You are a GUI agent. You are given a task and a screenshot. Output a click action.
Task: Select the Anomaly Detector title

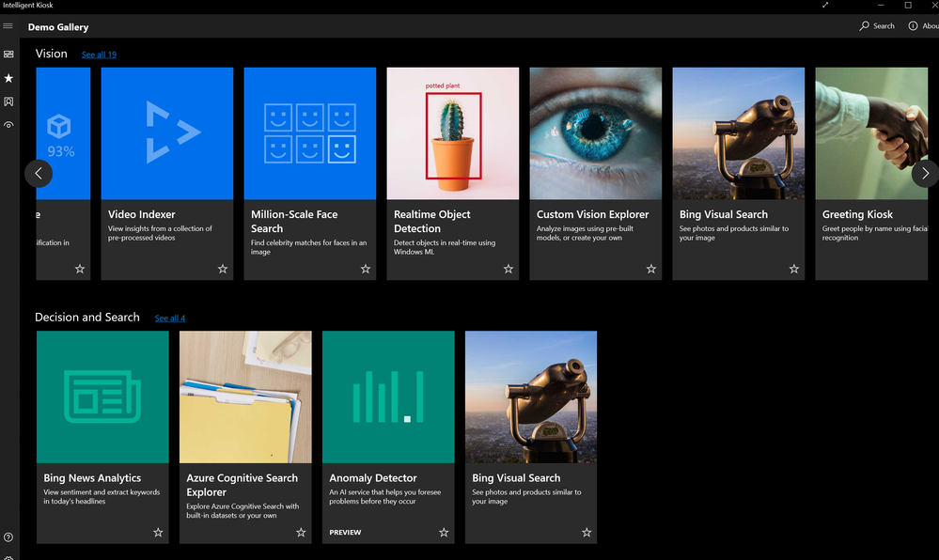tap(372, 478)
